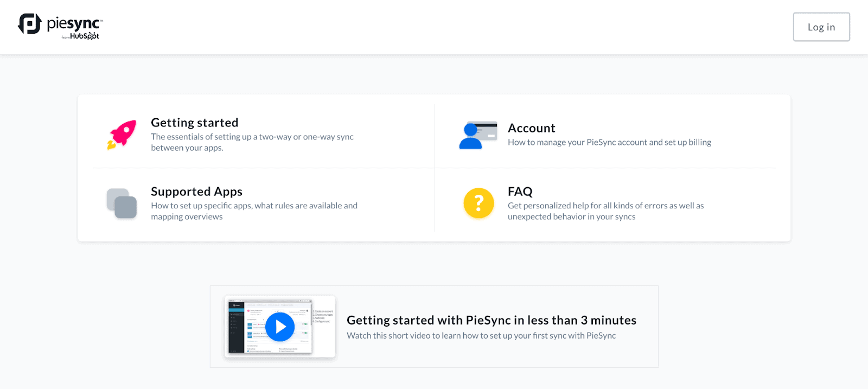
Task: Click the piesync wordmark text
Action: click(74, 23)
